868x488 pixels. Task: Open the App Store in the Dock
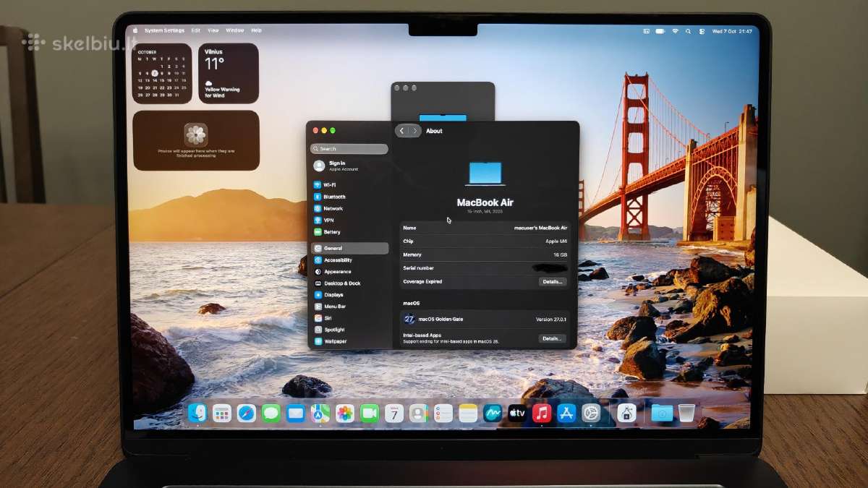(x=566, y=414)
